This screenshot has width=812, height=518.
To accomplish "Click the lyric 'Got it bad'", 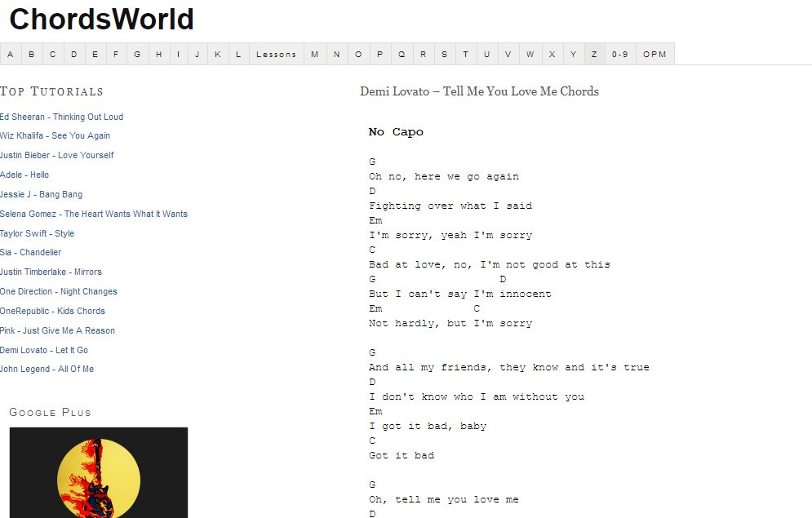I will click(x=402, y=456).
